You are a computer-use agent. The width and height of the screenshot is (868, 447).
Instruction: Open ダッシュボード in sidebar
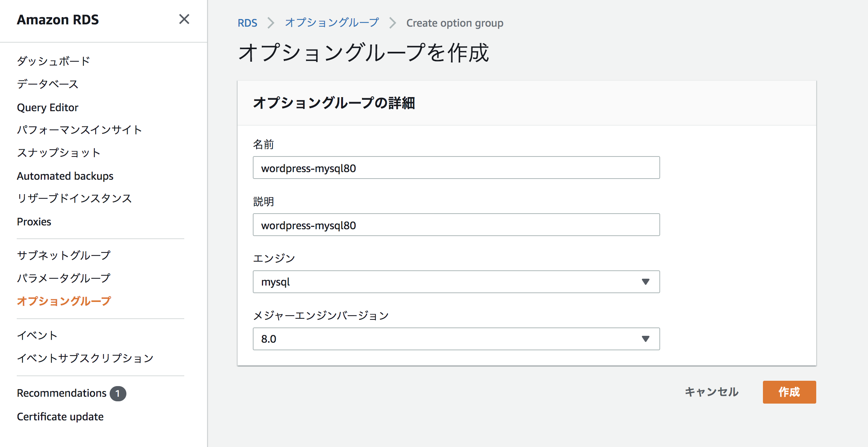[x=53, y=61]
